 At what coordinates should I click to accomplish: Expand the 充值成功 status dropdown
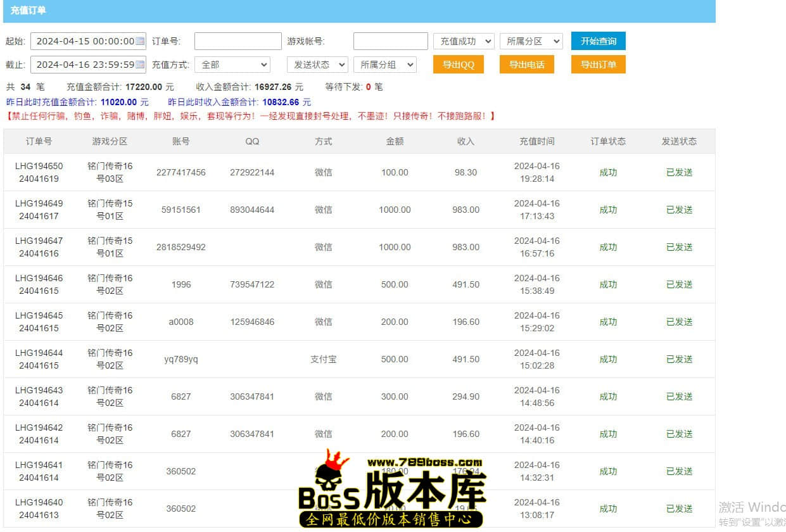(x=464, y=41)
